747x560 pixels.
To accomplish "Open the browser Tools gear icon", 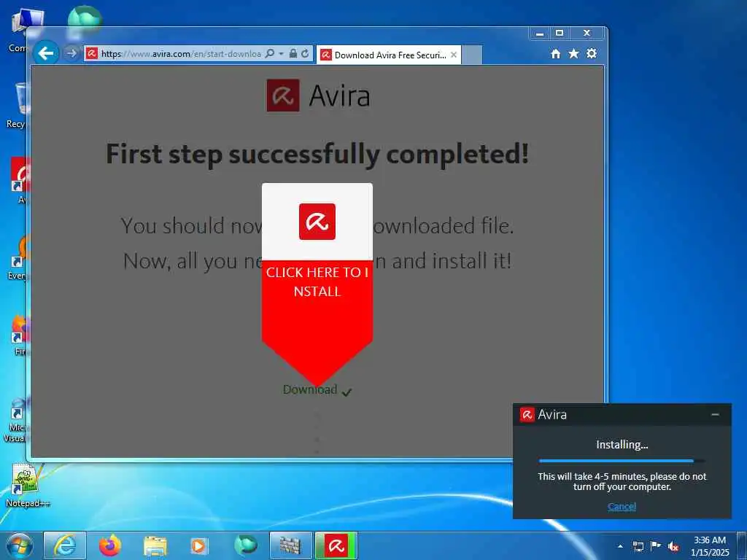I will click(x=592, y=53).
